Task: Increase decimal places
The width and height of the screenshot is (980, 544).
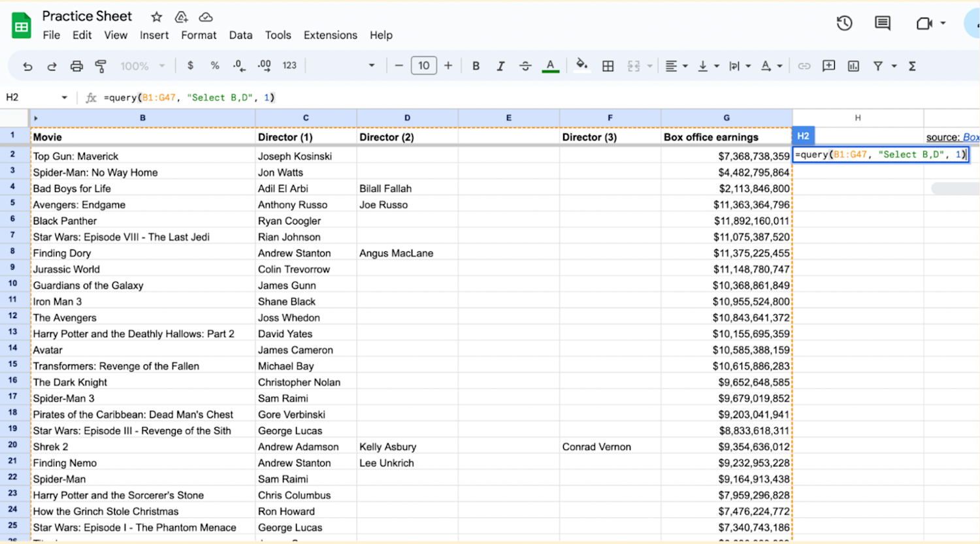Action: [264, 65]
